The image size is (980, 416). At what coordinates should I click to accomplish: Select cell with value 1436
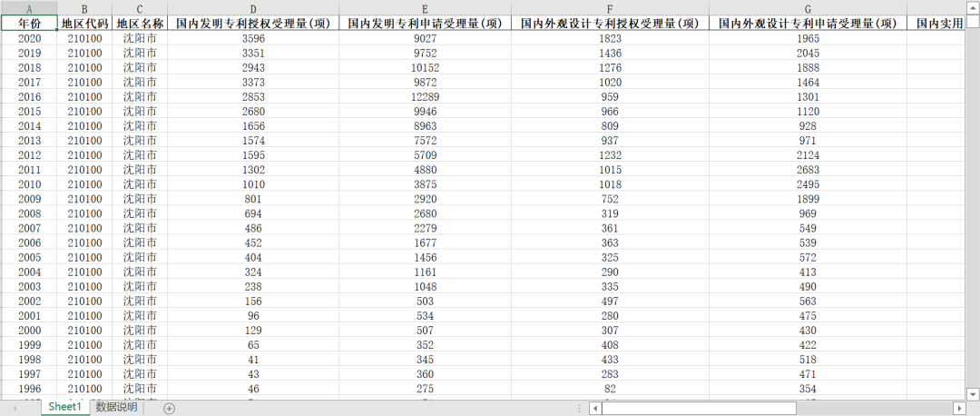tap(610, 54)
